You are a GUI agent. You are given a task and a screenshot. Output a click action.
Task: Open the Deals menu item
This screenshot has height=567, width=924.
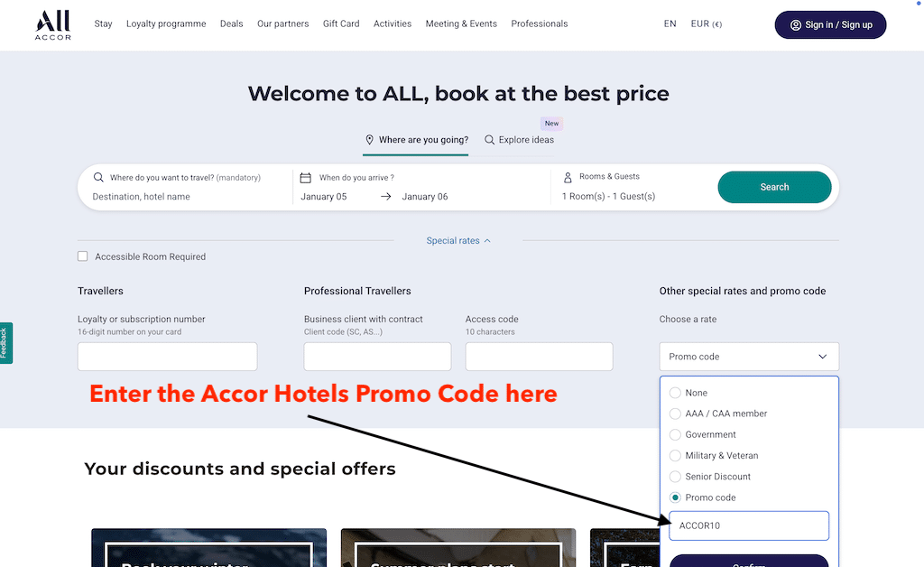click(232, 23)
